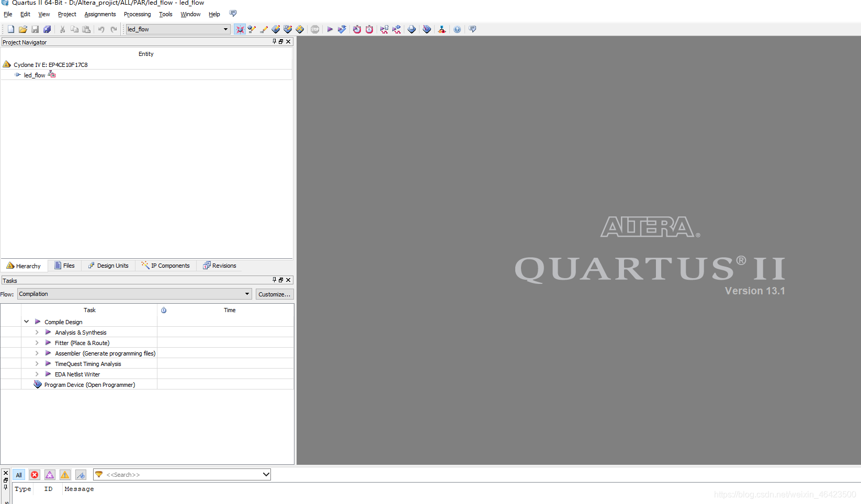Switch to the Design Units tab
Image resolution: width=861 pixels, height=504 pixels.
(108, 266)
